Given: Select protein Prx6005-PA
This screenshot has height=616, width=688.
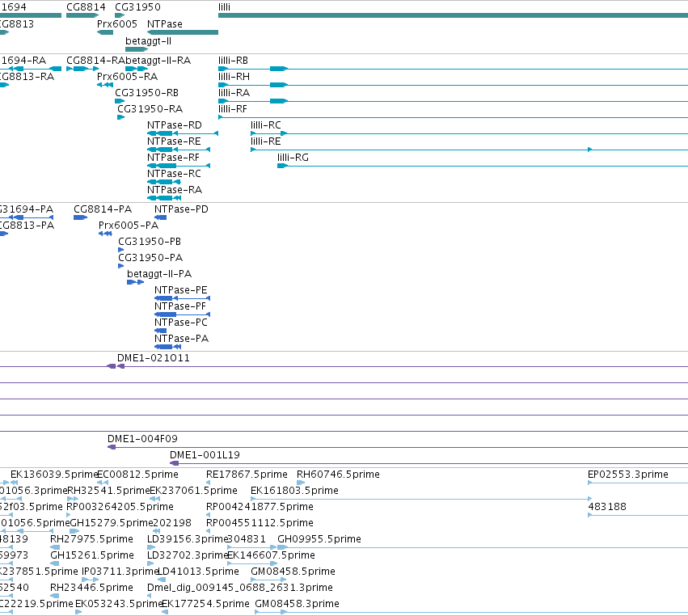Looking at the screenshot, I should [129, 226].
